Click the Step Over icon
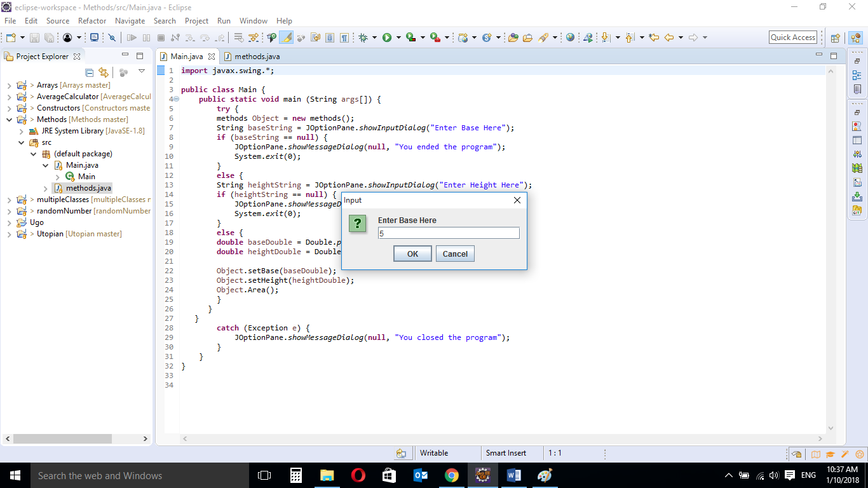Image resolution: width=868 pixels, height=488 pixels. [205, 37]
